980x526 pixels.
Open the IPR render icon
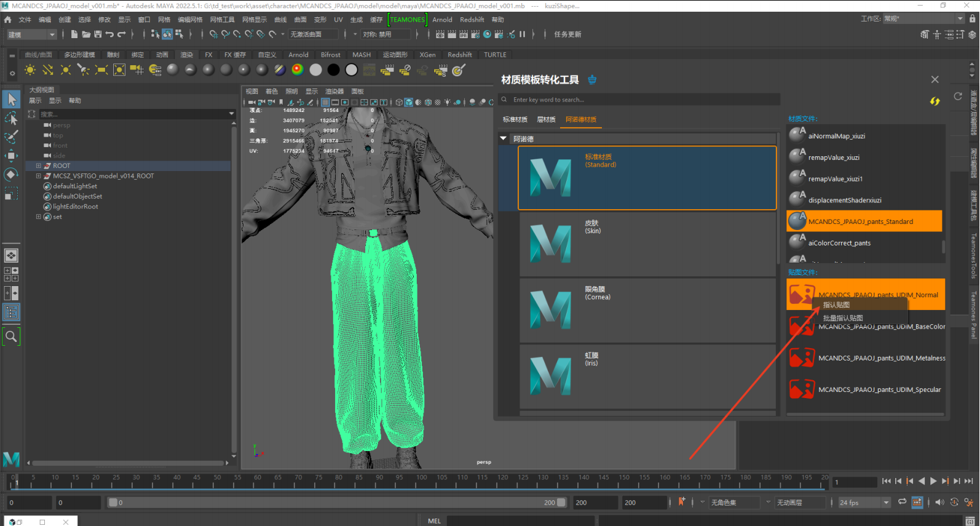[464, 34]
